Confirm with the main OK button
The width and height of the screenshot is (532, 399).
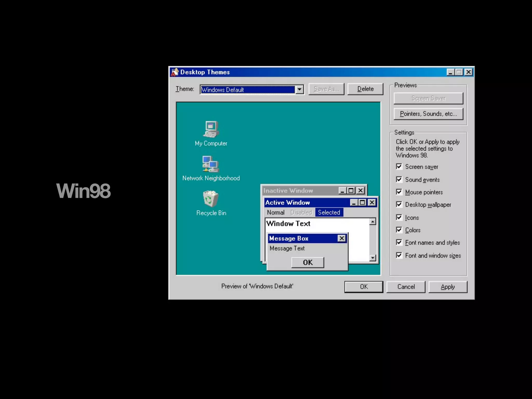364,287
